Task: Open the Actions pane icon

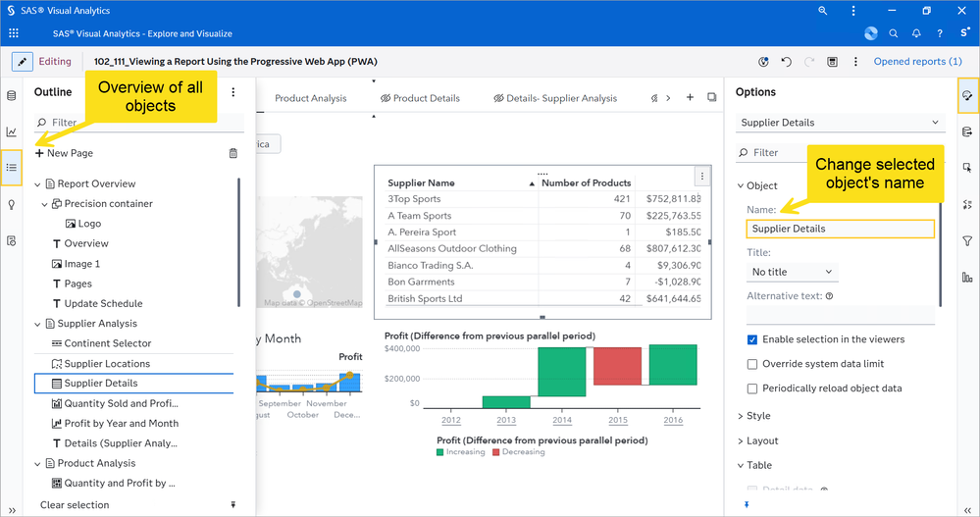Action: point(967,168)
